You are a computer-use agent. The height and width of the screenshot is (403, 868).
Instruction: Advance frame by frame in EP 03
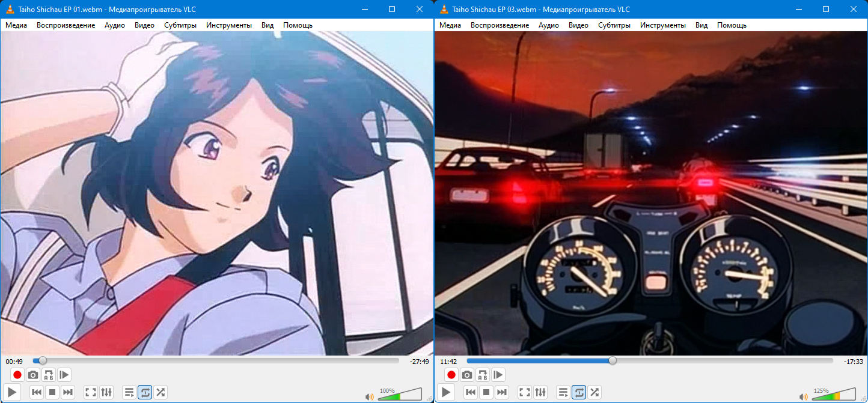(x=498, y=375)
